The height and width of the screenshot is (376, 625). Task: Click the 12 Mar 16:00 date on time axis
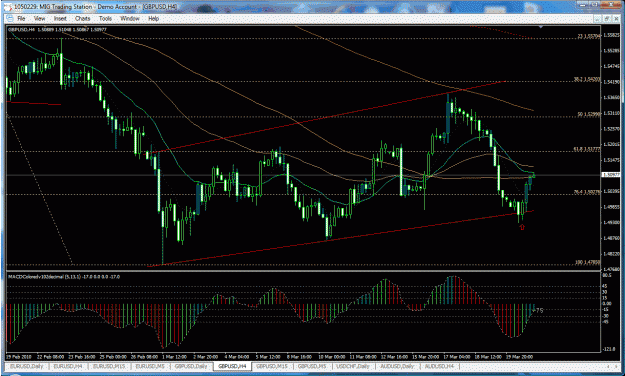pos(394,356)
